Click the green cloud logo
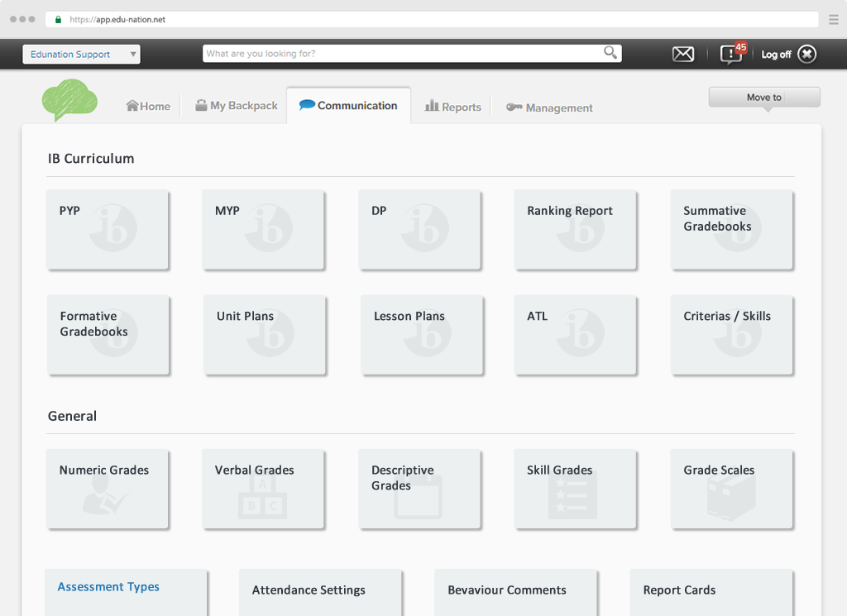This screenshot has height=616, width=847. click(69, 100)
